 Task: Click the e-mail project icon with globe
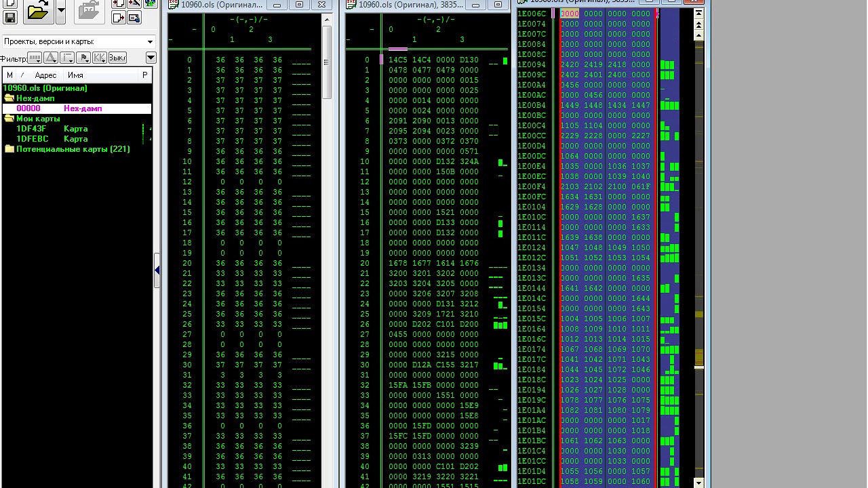(x=134, y=17)
